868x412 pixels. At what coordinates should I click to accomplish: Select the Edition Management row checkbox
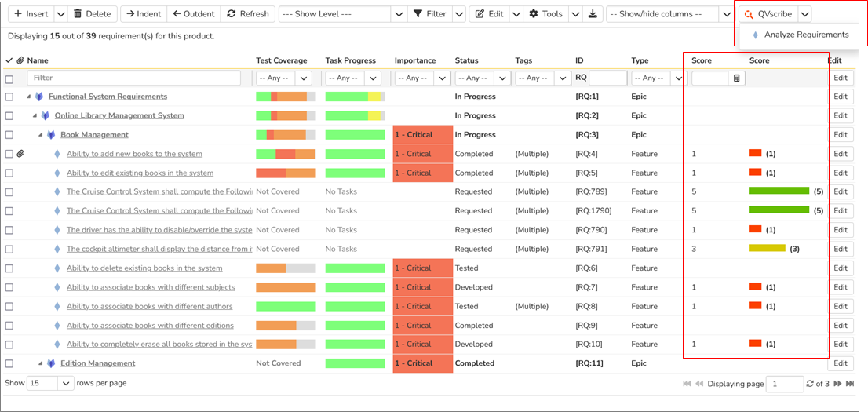point(9,363)
